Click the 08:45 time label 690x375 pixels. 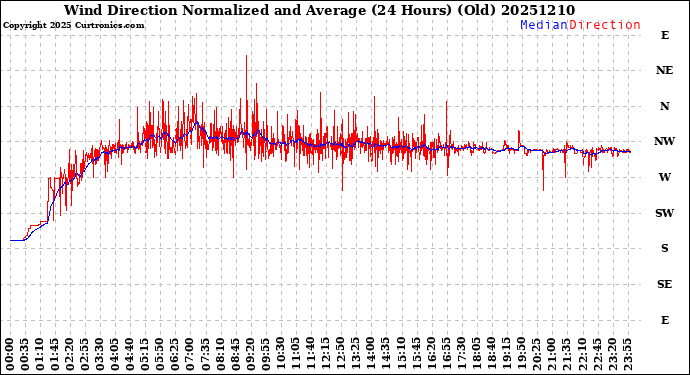pyautogui.click(x=235, y=354)
